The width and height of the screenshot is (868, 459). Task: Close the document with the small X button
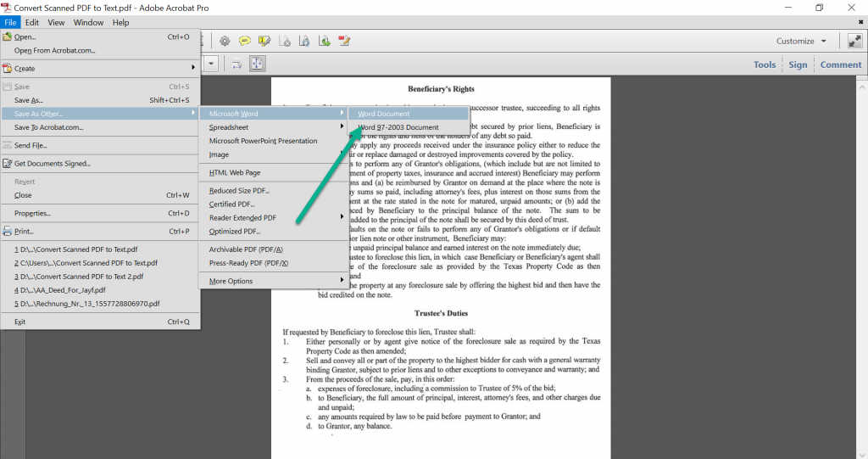861,22
